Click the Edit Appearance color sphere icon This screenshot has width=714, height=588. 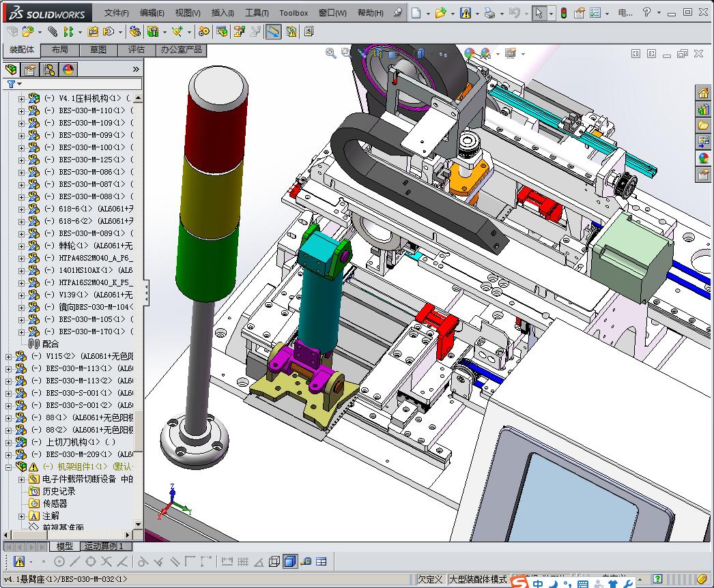coord(469,53)
